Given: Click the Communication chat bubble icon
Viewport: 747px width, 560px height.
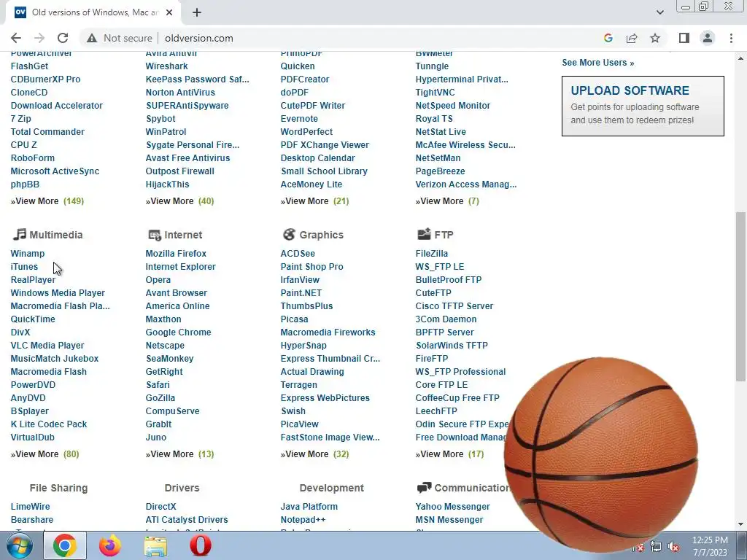Looking at the screenshot, I should point(424,487).
